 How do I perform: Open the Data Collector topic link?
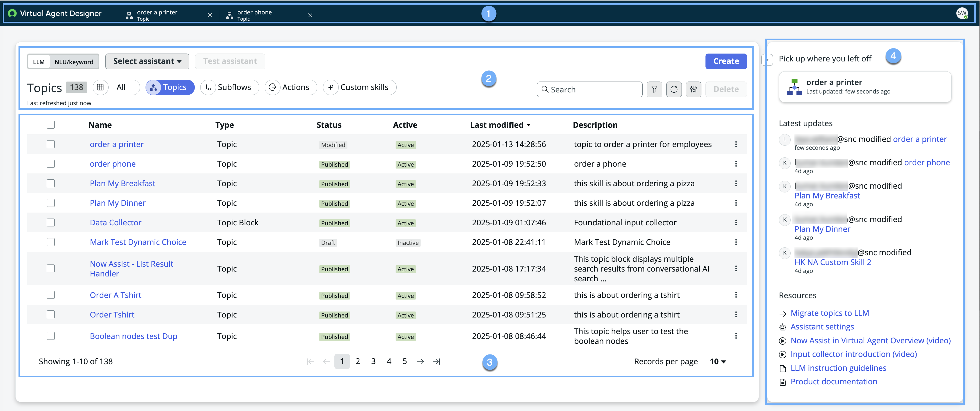point(115,223)
